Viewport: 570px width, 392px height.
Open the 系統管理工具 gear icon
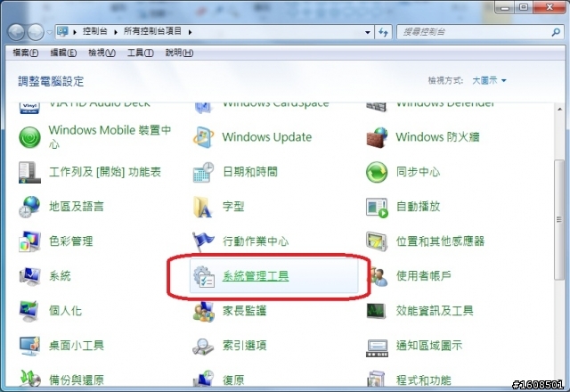point(204,276)
